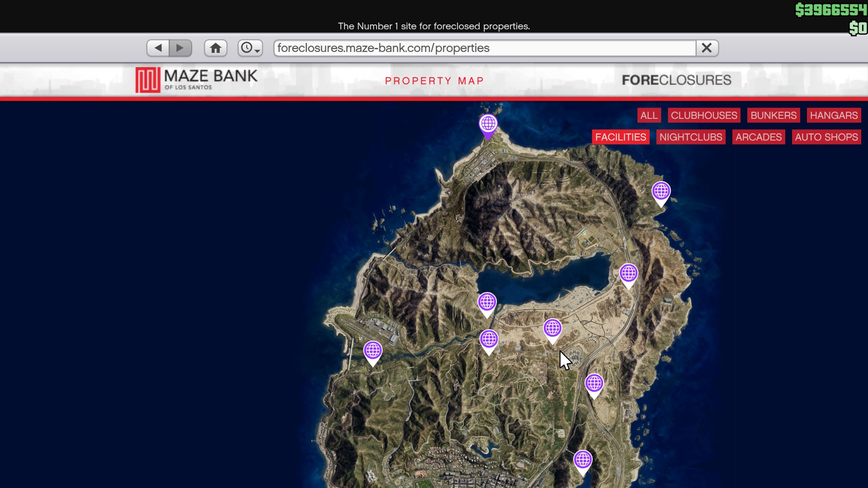Viewport: 868px width, 488px height.
Task: Filter map by CLUBHOUSES
Action: (704, 115)
